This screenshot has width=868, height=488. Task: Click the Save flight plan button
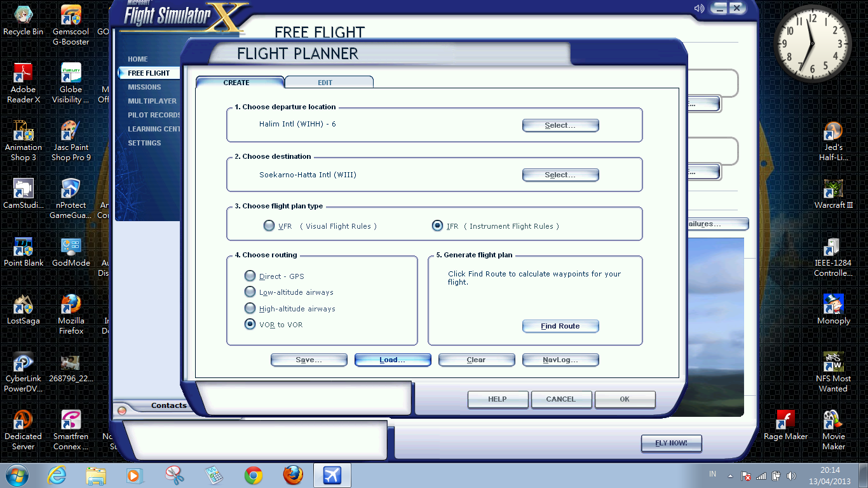(x=309, y=360)
